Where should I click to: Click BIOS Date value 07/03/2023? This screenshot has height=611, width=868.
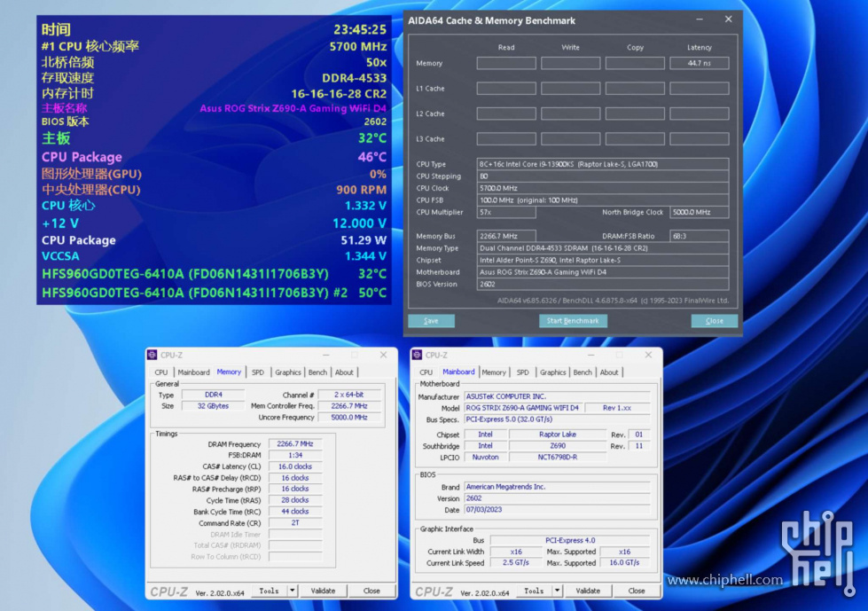pos(557,510)
